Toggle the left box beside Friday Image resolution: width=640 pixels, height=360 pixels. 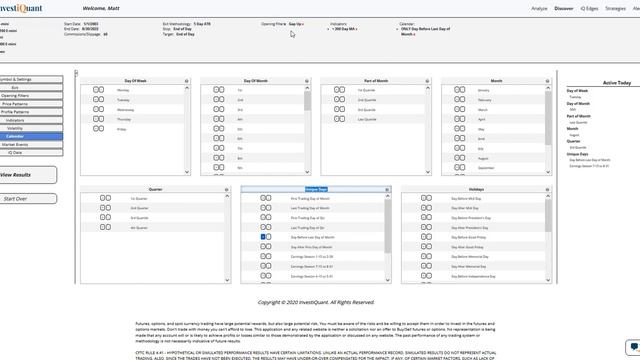click(x=96, y=129)
